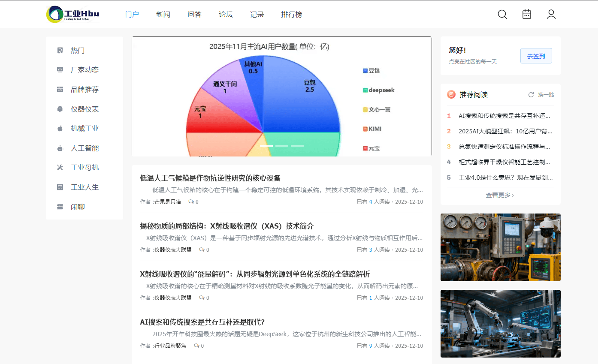Click the 豆包 legend color swatch
The width and height of the screenshot is (598, 364).
365,71
